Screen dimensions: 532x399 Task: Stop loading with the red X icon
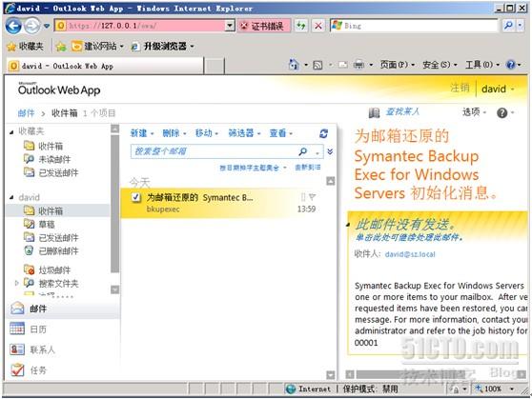[317, 26]
